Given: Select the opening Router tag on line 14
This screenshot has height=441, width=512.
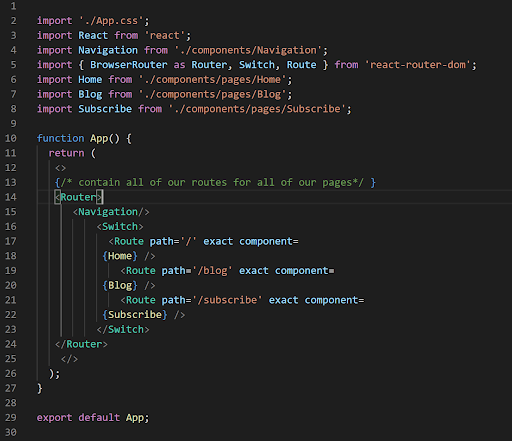Looking at the screenshot, I should [79, 197].
